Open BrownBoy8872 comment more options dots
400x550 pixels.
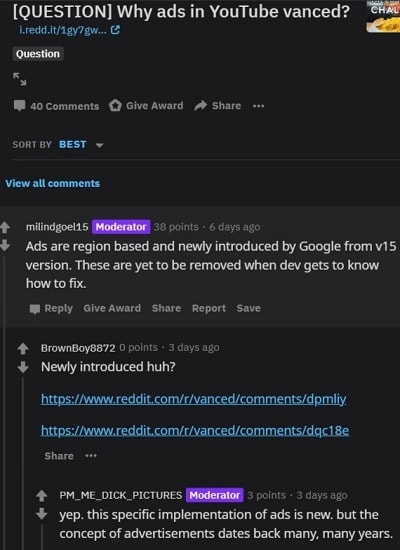tap(91, 456)
